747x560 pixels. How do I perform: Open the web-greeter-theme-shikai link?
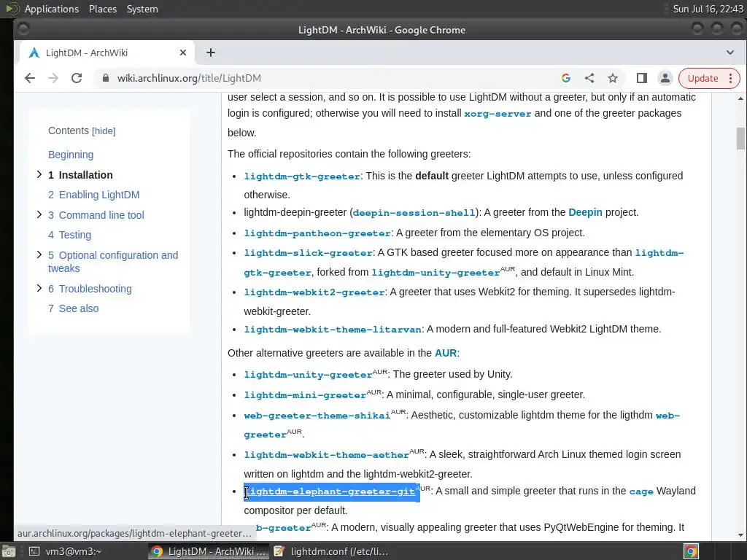317,416
